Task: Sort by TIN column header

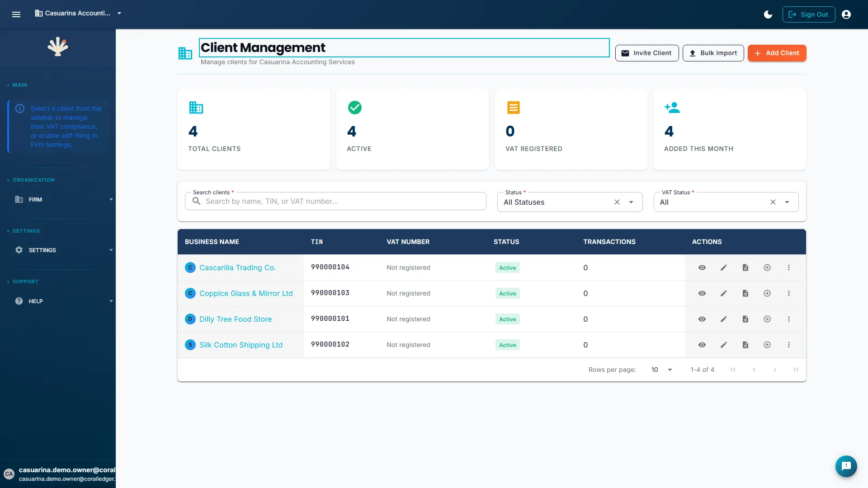Action: [x=317, y=242]
